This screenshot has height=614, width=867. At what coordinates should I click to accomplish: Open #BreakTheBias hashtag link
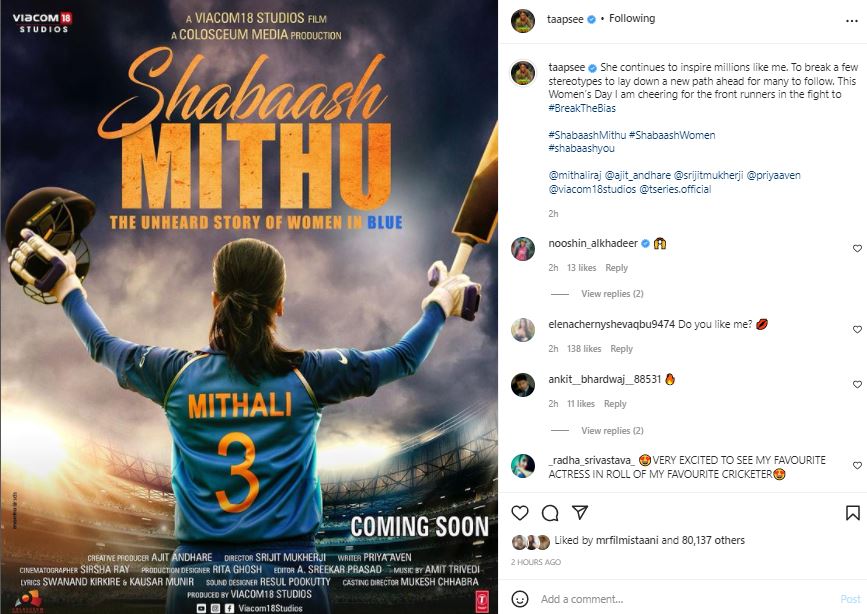point(582,108)
